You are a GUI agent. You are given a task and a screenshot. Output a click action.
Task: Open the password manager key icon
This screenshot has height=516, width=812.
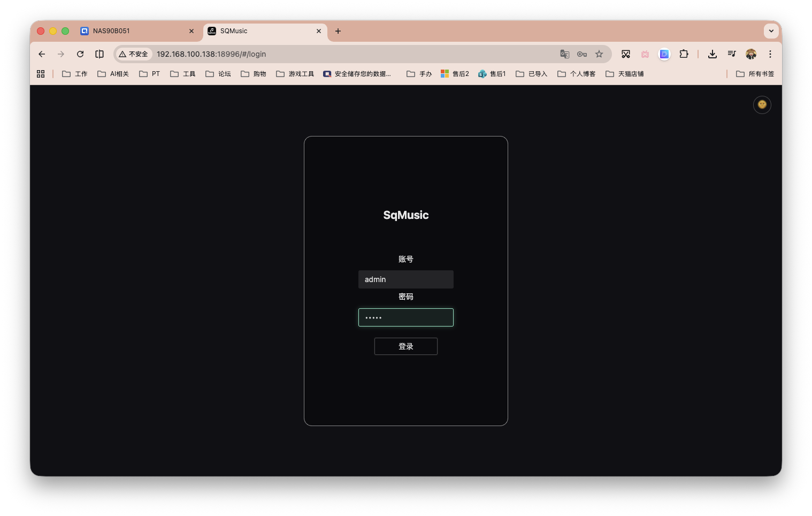pyautogui.click(x=582, y=54)
